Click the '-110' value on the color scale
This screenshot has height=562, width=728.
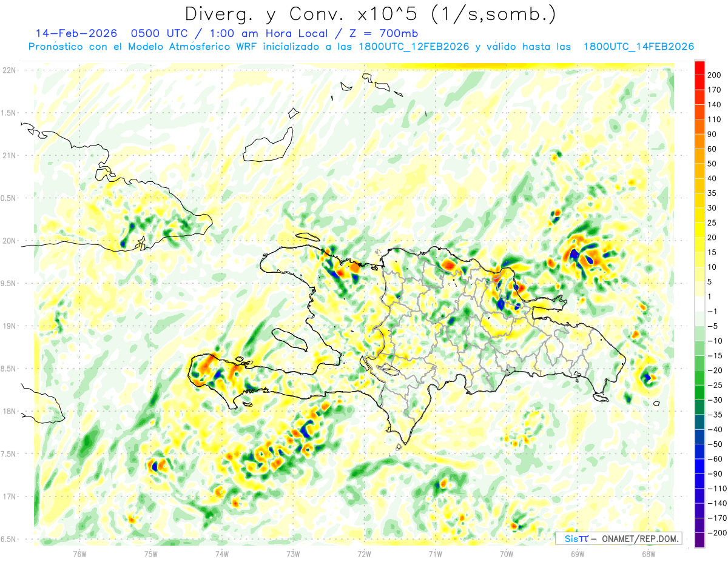[x=718, y=488]
